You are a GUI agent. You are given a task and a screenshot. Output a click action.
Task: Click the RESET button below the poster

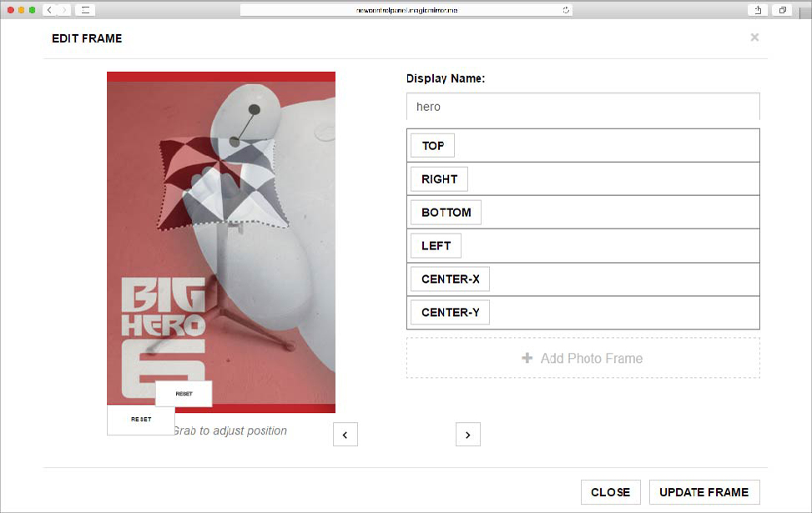point(141,420)
